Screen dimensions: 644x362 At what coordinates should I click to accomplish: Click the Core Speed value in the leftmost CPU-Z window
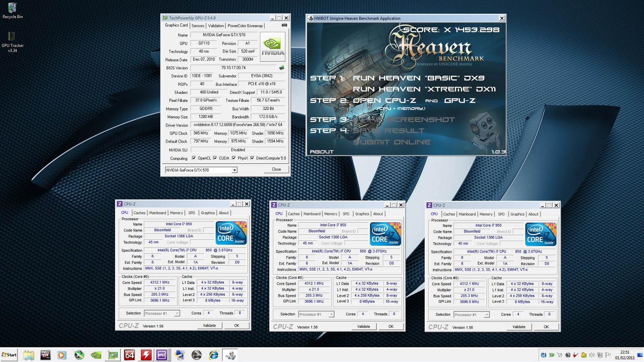160,282
